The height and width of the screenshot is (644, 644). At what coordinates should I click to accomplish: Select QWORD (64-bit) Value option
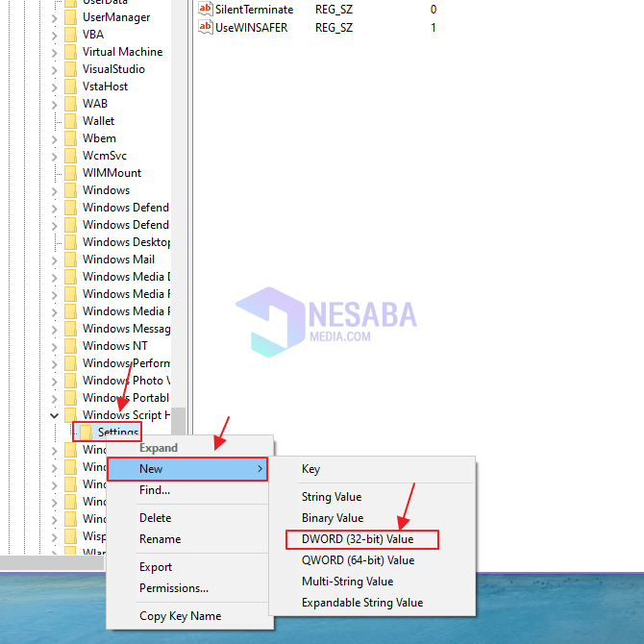pos(358,560)
